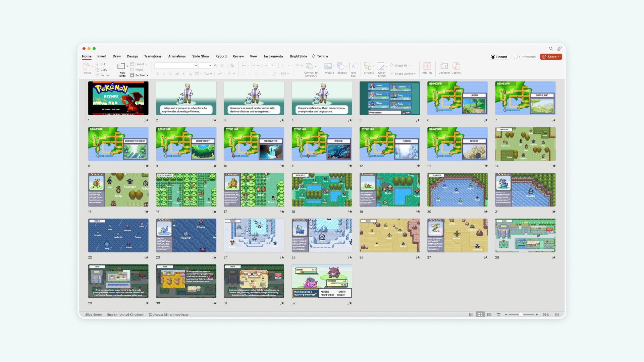Switch to the Slide Show tab

(x=201, y=56)
